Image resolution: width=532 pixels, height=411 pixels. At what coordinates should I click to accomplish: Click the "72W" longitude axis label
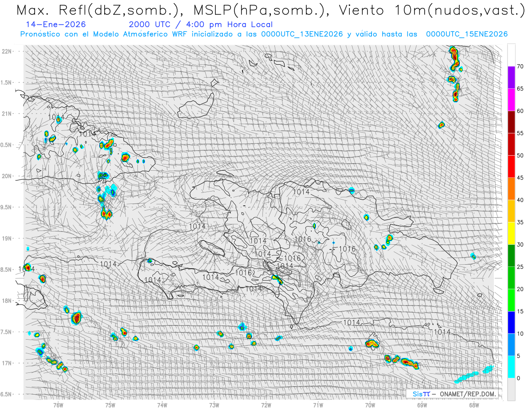click(x=266, y=404)
